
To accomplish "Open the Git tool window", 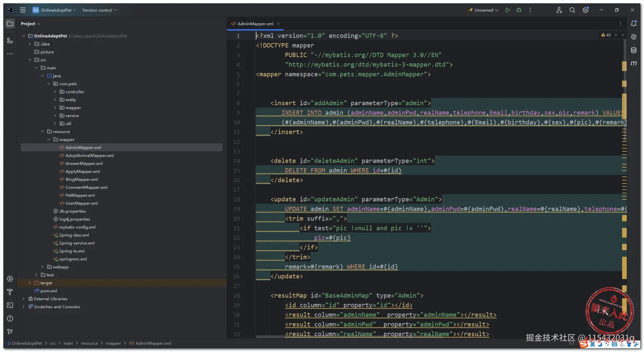I will pyautogui.click(x=10, y=332).
